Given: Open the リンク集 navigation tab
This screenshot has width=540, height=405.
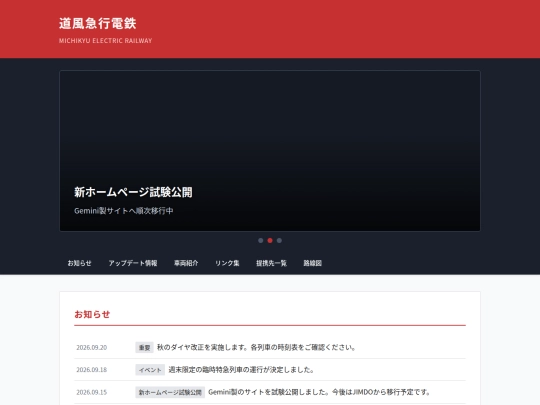Looking at the screenshot, I should pyautogui.click(x=227, y=263).
